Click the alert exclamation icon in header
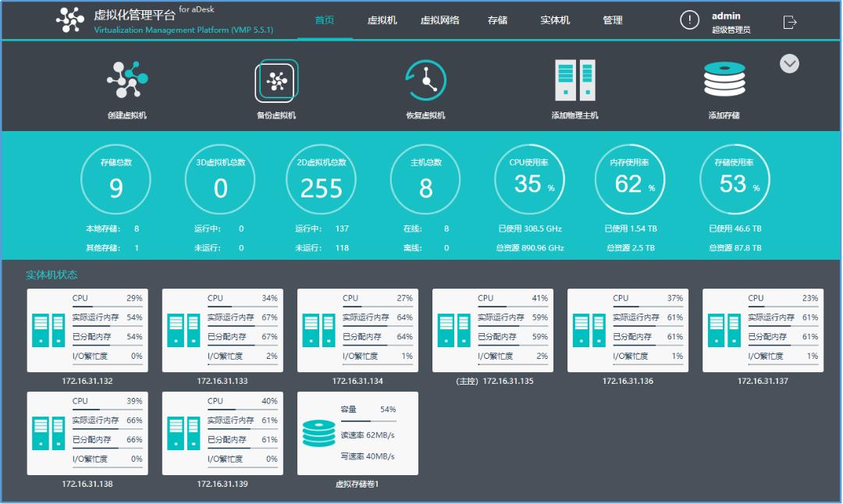This screenshot has width=843, height=504. click(x=689, y=20)
